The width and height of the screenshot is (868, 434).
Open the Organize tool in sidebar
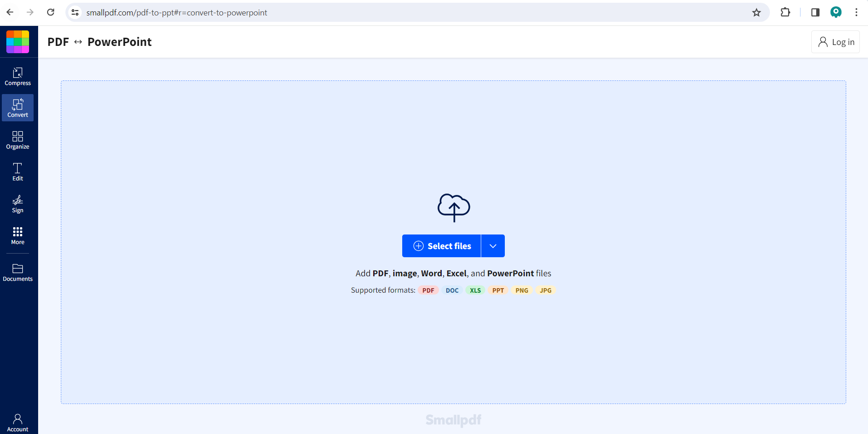click(x=18, y=140)
